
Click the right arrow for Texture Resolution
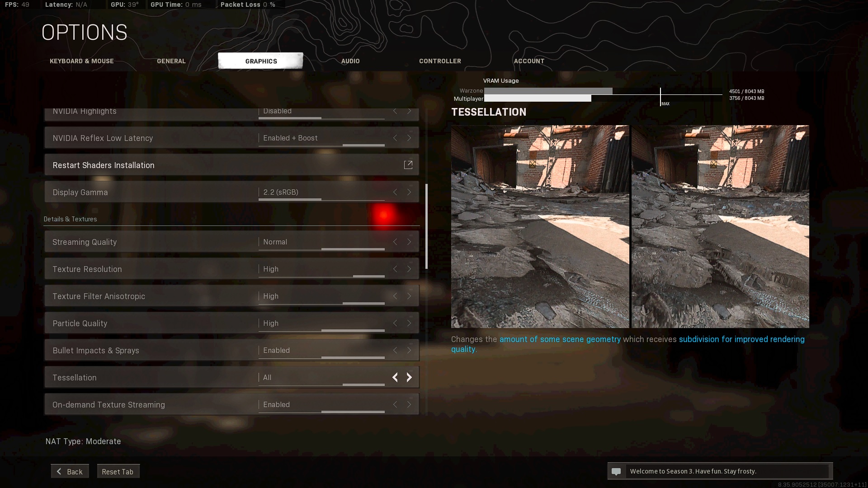point(409,269)
